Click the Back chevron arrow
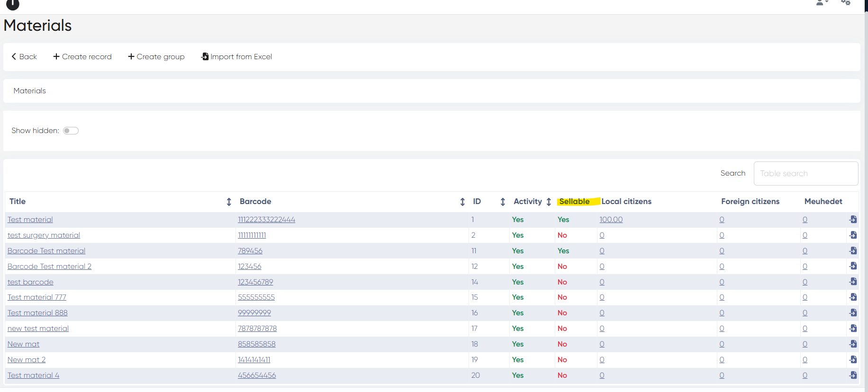The height and width of the screenshot is (392, 868). click(x=14, y=56)
